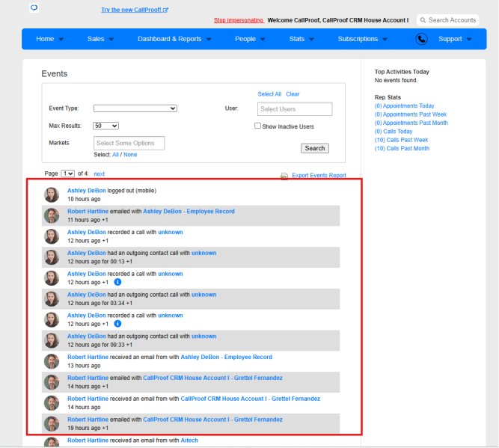Click avatar beside 'emailed with Ashley DeBon' event
Image resolution: width=499 pixels, height=448 pixels.
coord(52,215)
